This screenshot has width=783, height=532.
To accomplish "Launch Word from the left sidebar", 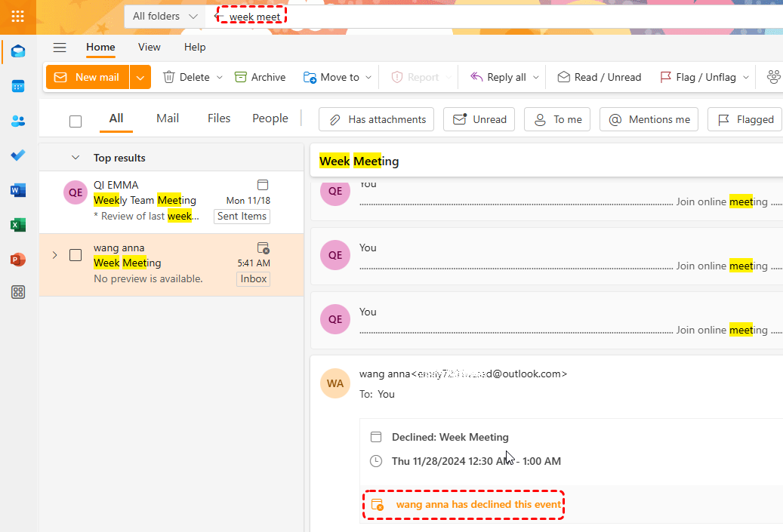I will 18,190.
